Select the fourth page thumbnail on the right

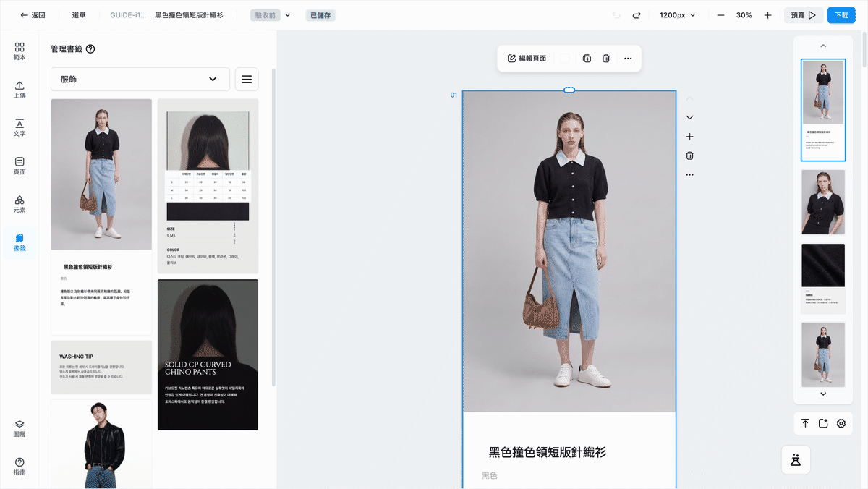823,354
